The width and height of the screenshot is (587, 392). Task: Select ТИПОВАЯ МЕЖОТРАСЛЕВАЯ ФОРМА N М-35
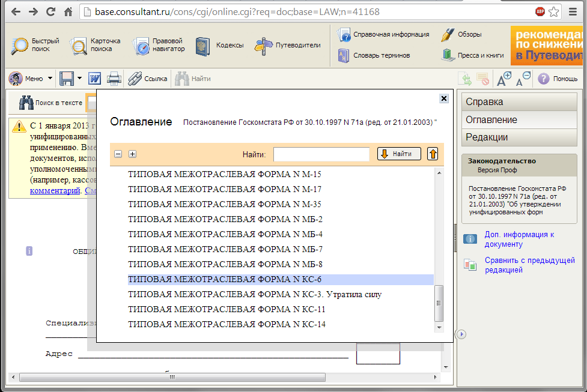225,204
